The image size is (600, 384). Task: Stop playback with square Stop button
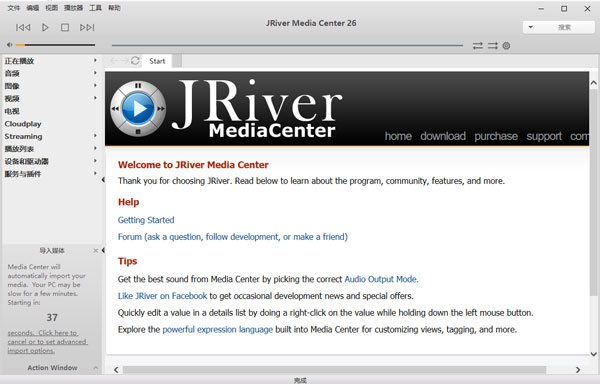65,28
